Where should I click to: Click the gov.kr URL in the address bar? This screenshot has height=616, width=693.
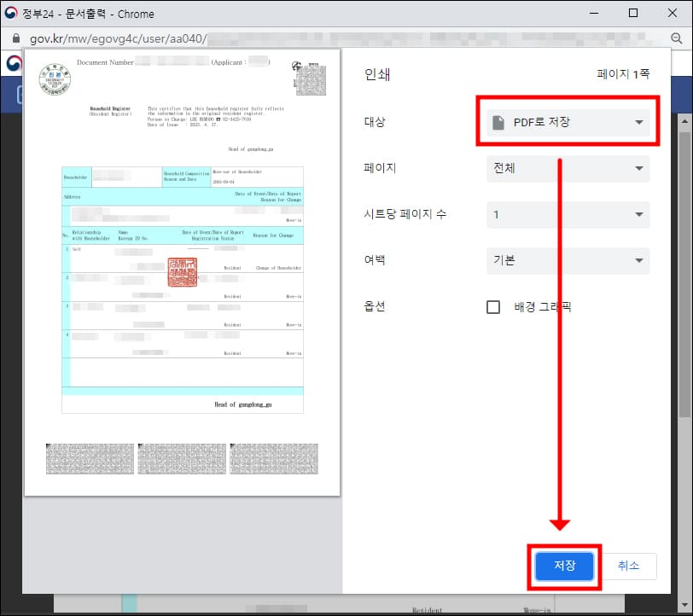(77, 38)
